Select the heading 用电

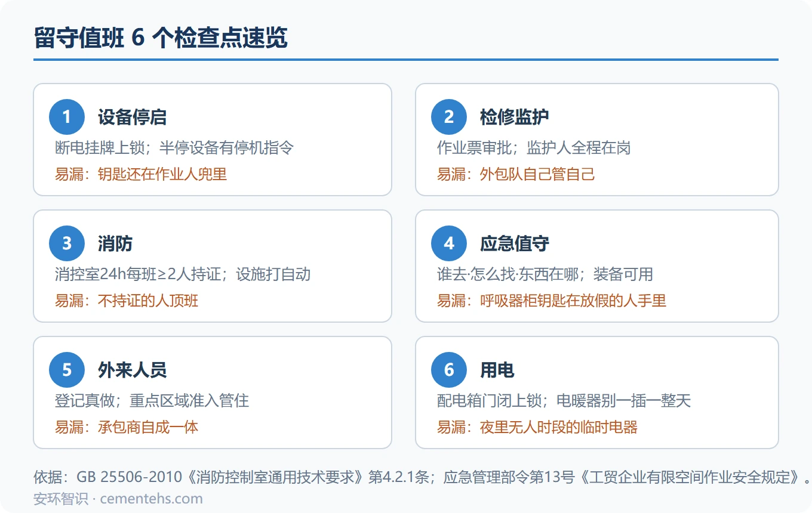[497, 370]
